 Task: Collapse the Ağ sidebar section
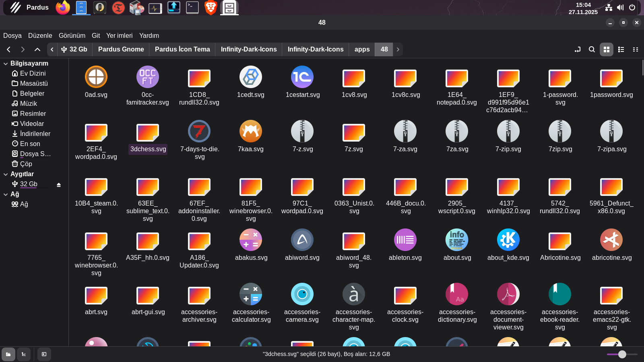point(6,194)
